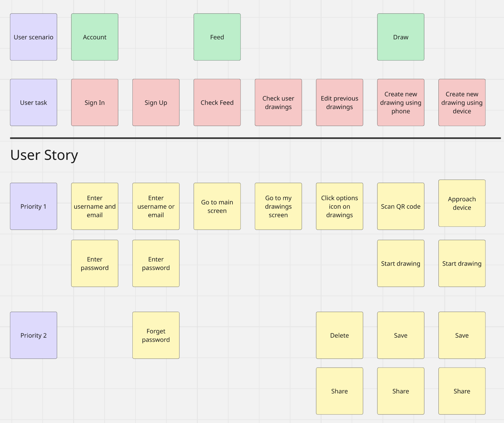Click the Check Feed sticky note

point(217,102)
